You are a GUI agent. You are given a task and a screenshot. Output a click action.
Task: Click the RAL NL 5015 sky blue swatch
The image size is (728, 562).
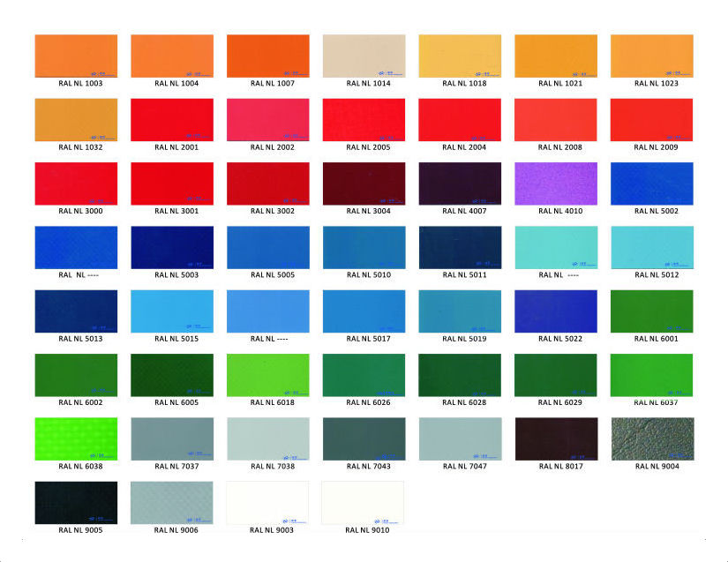(x=172, y=311)
